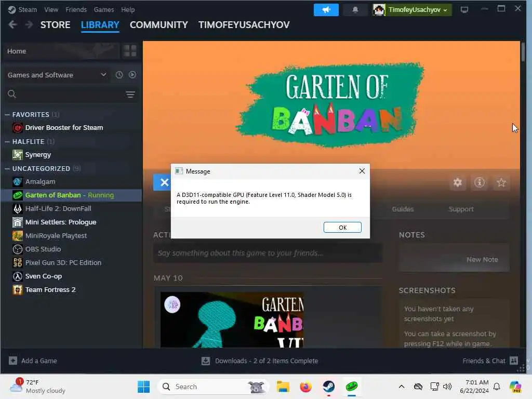Go back with the left arrow
This screenshot has width=532, height=399.
[x=12, y=25]
